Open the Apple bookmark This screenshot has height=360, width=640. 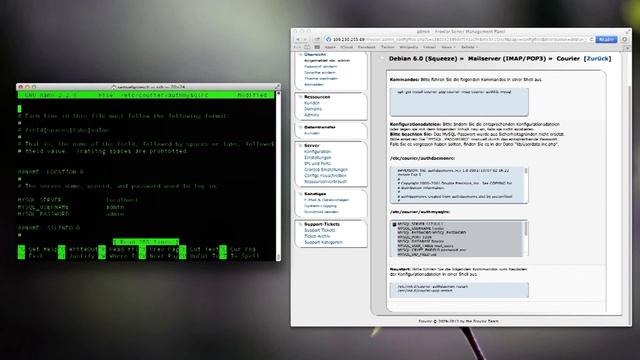click(330, 47)
